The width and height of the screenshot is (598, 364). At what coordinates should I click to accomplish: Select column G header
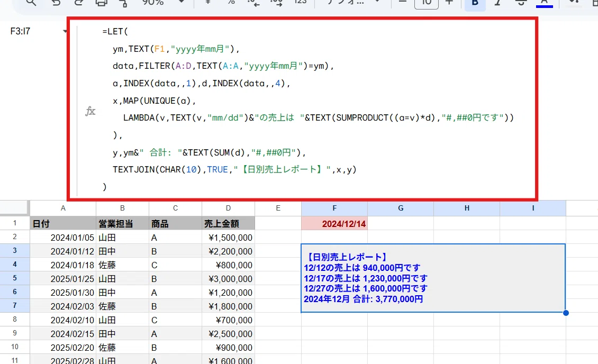coord(401,208)
